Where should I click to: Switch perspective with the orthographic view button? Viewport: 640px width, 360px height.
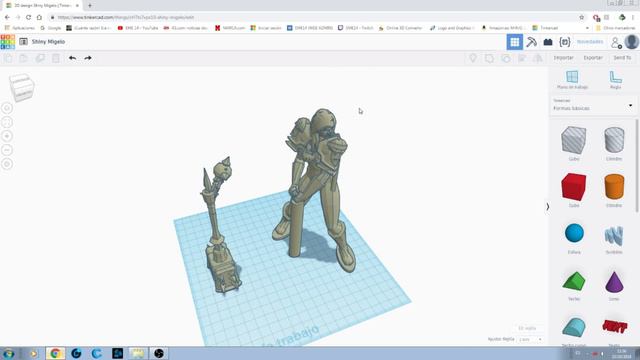click(7, 164)
